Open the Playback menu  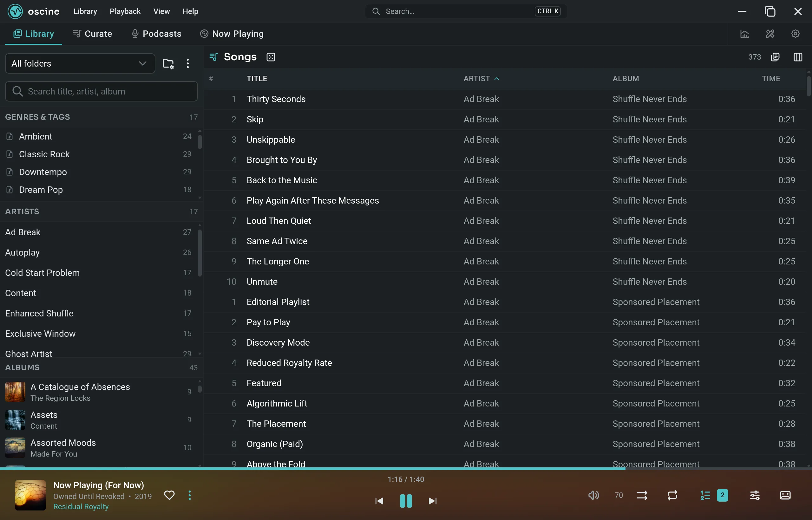pos(125,11)
